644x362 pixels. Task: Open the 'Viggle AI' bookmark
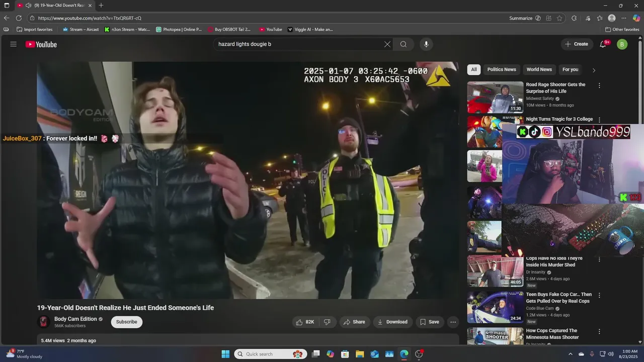click(x=310, y=30)
